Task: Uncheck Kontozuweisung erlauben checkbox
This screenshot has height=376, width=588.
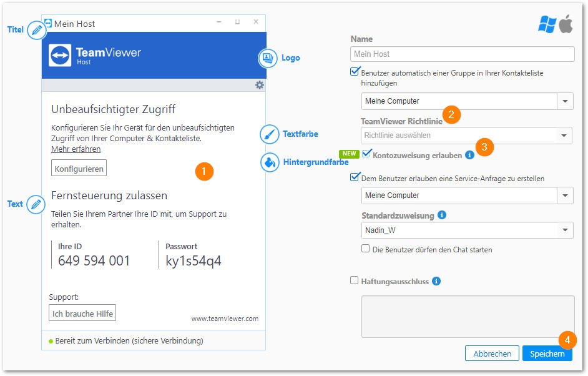Action: tap(366, 154)
